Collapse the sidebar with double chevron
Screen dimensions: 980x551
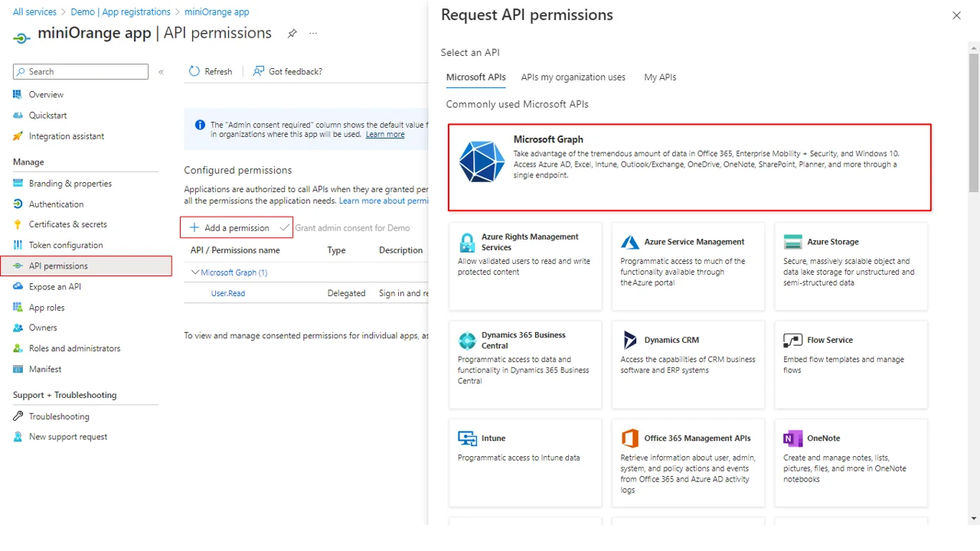click(x=161, y=72)
